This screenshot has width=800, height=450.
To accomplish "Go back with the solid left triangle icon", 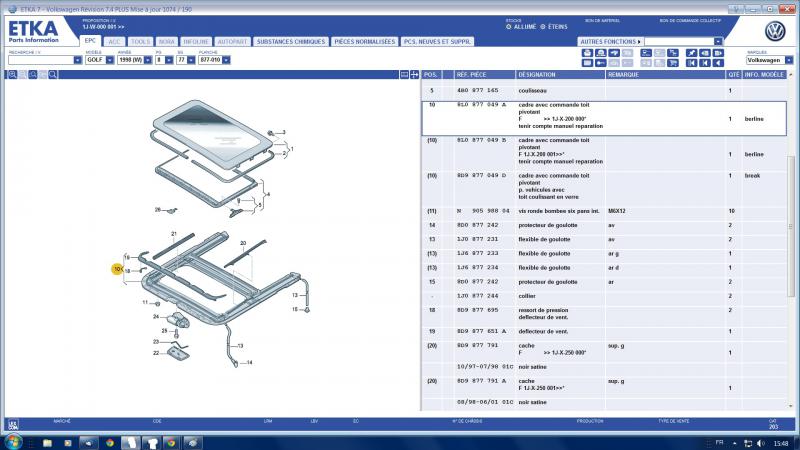I will coord(718,63).
